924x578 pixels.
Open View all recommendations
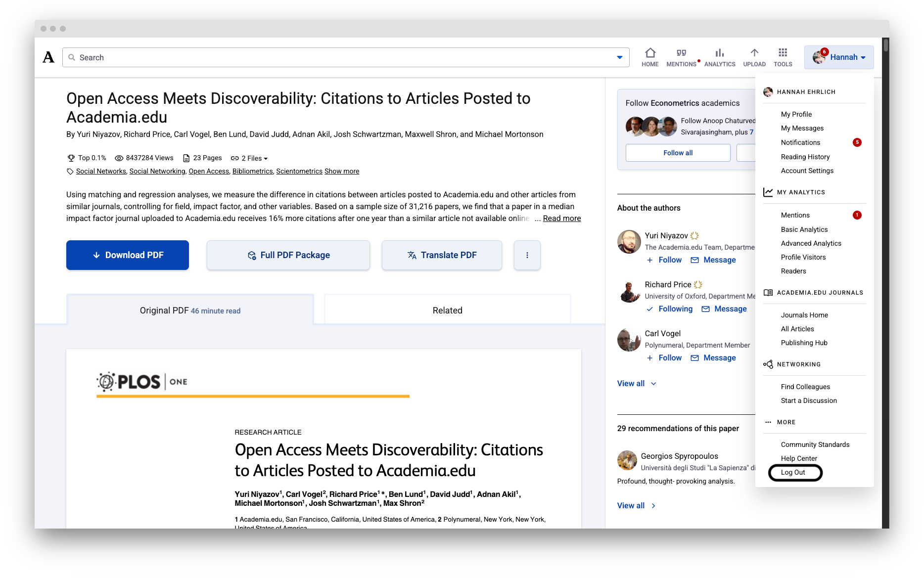(637, 506)
